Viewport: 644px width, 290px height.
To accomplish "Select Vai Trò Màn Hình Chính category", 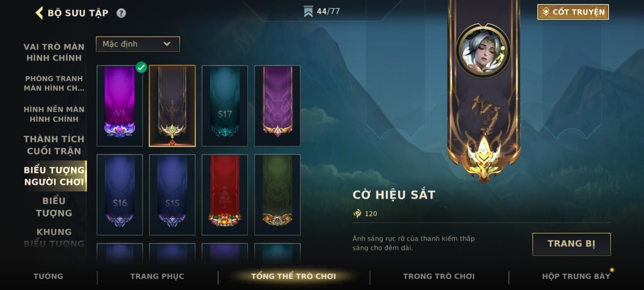I will tap(54, 52).
